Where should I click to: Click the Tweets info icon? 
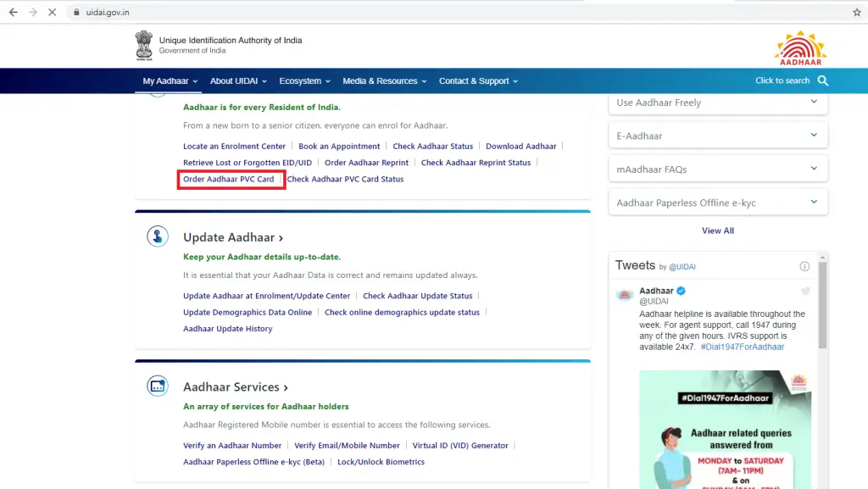(x=804, y=267)
